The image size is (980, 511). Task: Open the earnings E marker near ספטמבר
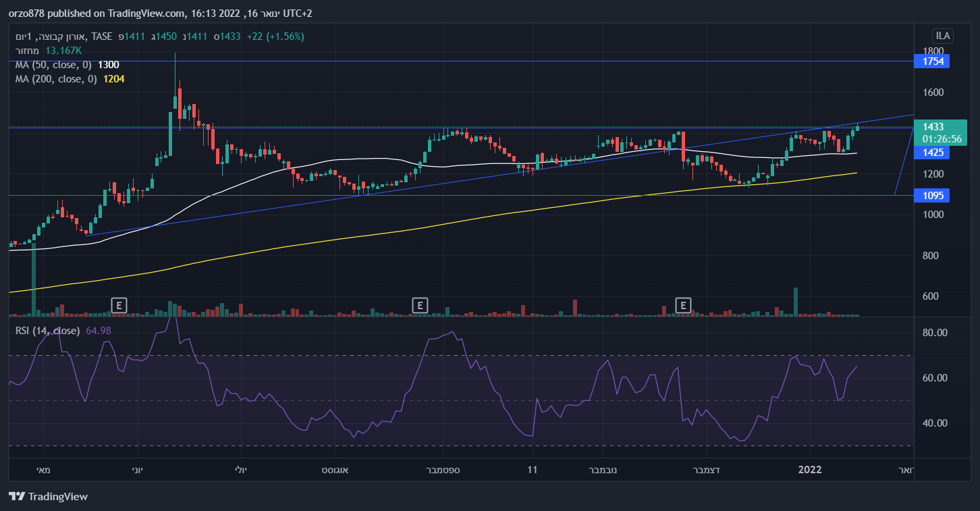(x=420, y=306)
